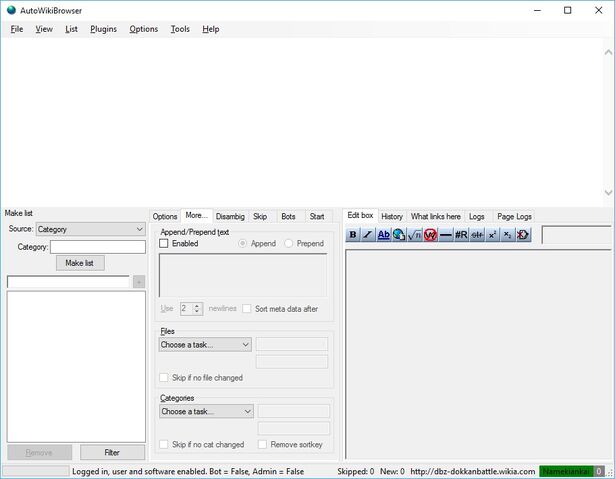Viewport: 615px width, 479px height.
Task: Check Skip if no file changed
Action: [x=164, y=377]
